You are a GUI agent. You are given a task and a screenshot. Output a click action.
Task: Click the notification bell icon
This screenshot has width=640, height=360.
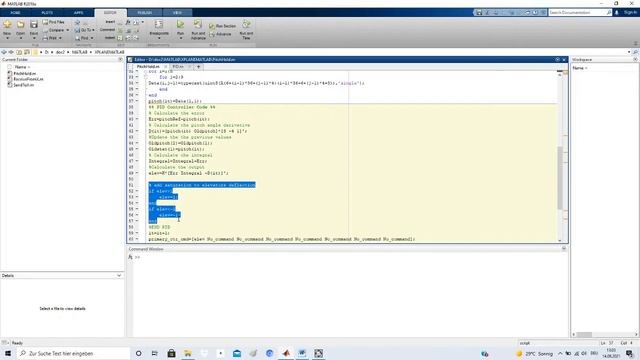[x=617, y=13]
